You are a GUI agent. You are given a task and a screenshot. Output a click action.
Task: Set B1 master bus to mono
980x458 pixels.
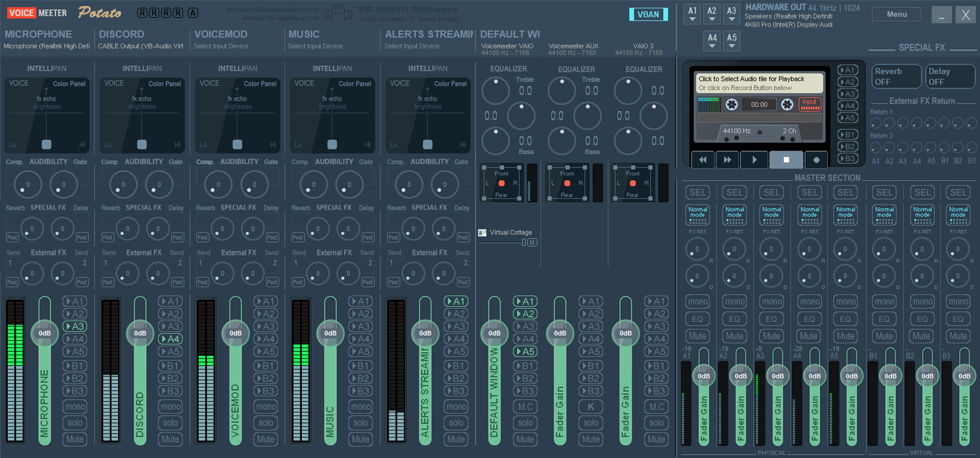tap(884, 301)
